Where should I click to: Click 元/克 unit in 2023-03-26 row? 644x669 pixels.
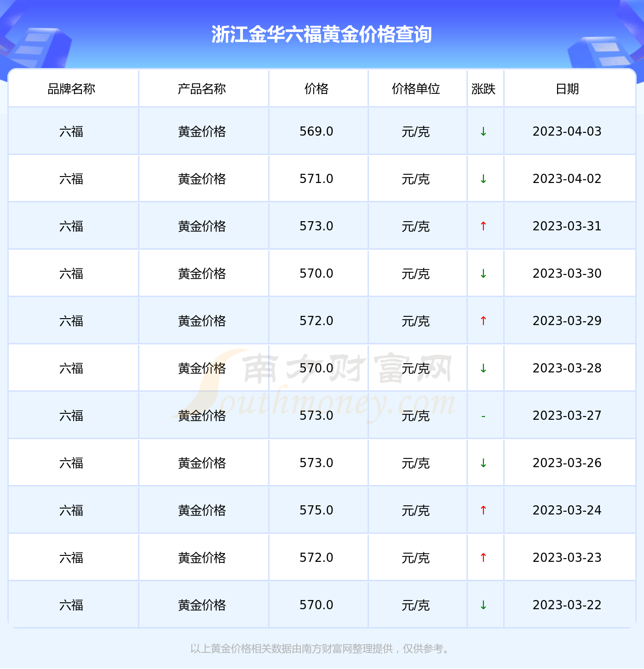(416, 463)
